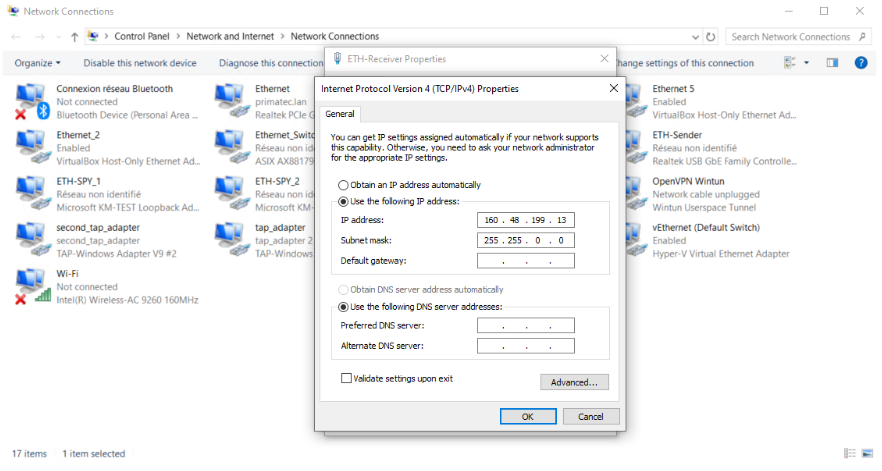Toggle the preview pane icon in toolbar

pos(832,63)
